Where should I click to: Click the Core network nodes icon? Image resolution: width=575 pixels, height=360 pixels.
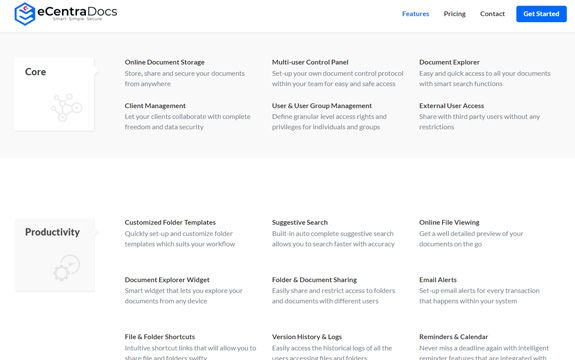(x=66, y=107)
